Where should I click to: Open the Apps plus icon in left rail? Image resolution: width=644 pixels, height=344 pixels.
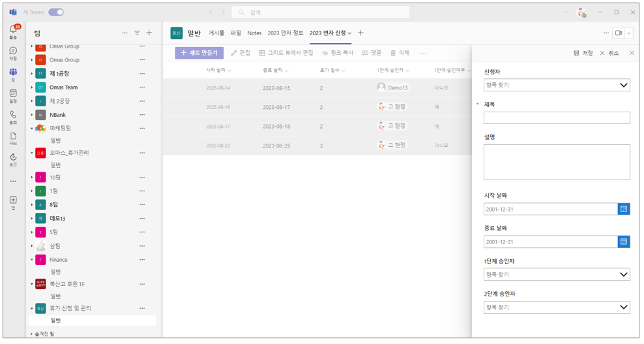[13, 200]
